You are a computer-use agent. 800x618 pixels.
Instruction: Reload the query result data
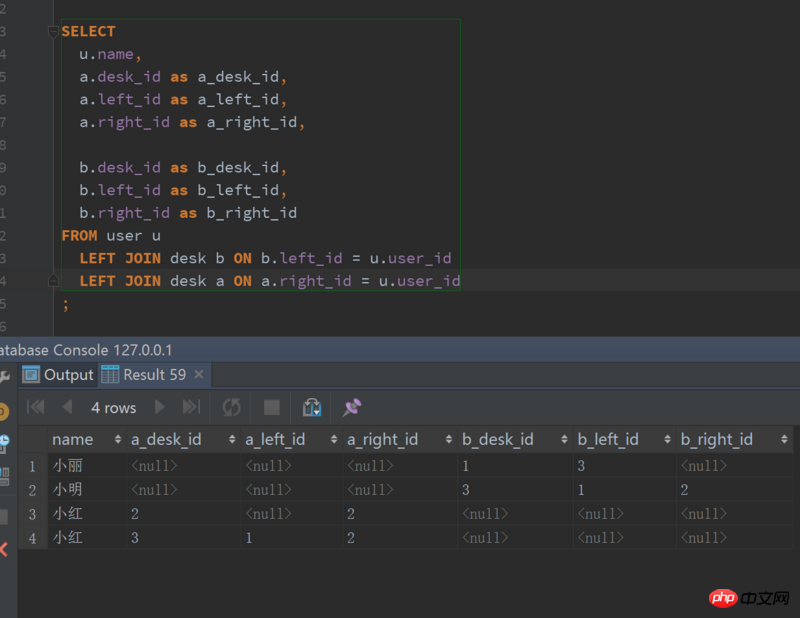tap(232, 407)
